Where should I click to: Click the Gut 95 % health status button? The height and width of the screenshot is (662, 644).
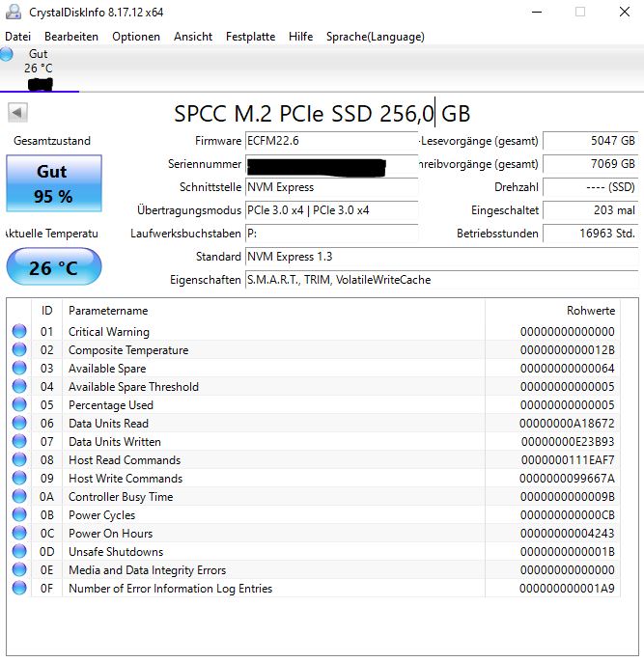click(x=54, y=183)
